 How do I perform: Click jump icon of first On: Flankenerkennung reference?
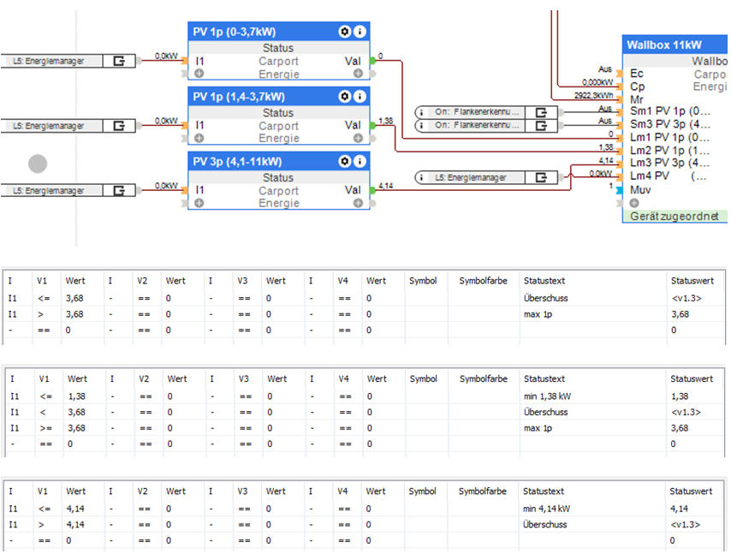[541, 112]
